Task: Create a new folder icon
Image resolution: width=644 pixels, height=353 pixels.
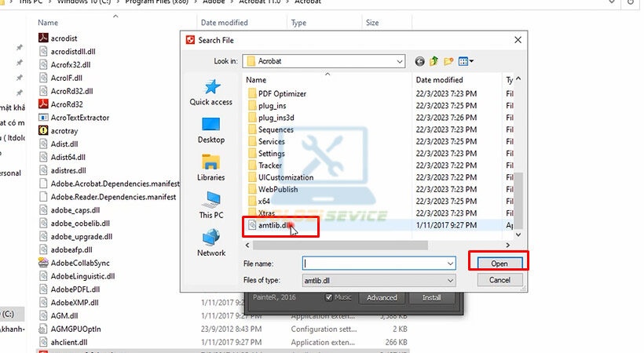Action: pos(448,61)
